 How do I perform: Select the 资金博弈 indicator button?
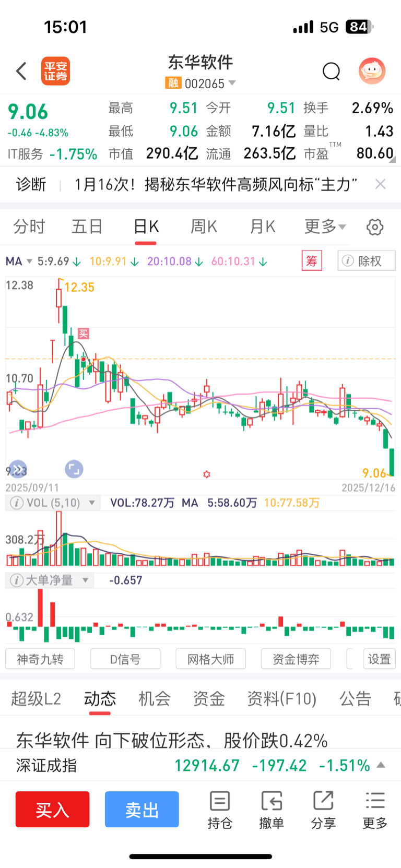pos(296,659)
